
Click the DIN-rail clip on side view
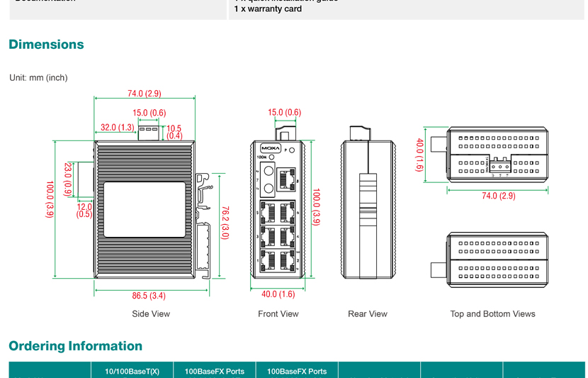point(203,226)
